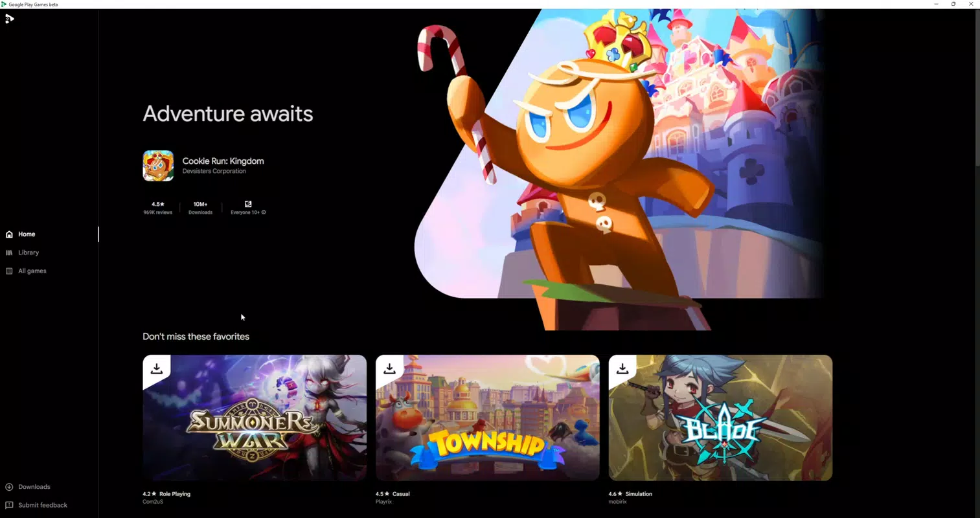
Task: Click the 10M+ downloads count
Action: (200, 204)
